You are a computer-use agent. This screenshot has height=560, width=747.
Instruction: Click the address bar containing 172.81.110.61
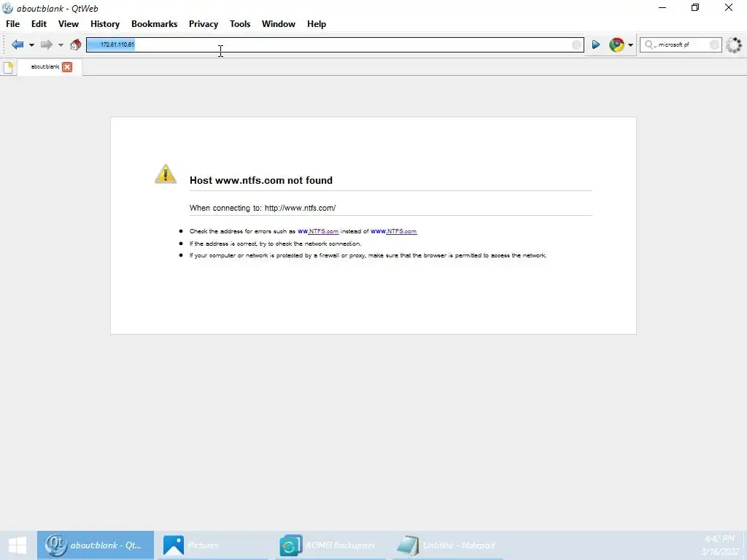[x=335, y=44]
